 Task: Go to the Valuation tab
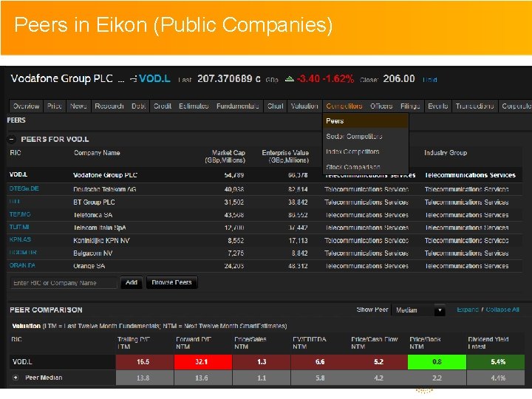(304, 106)
